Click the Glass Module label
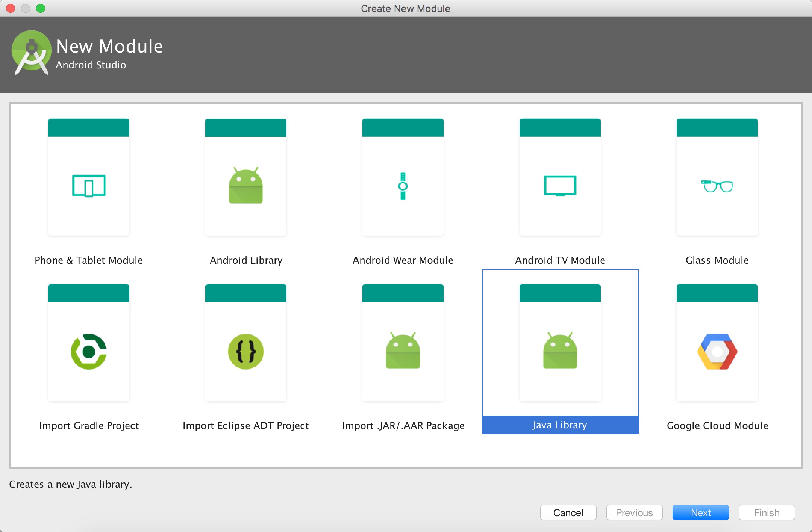Screen dimensions: 812x532 tap(717, 260)
